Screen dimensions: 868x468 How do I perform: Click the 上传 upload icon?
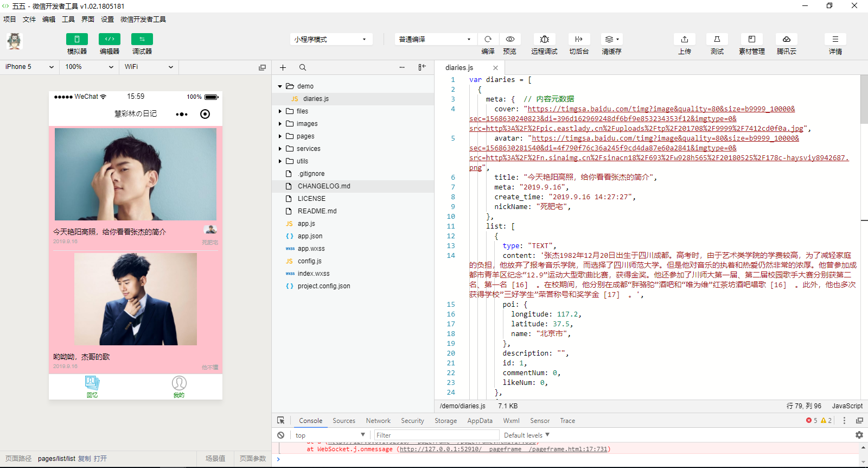point(685,39)
